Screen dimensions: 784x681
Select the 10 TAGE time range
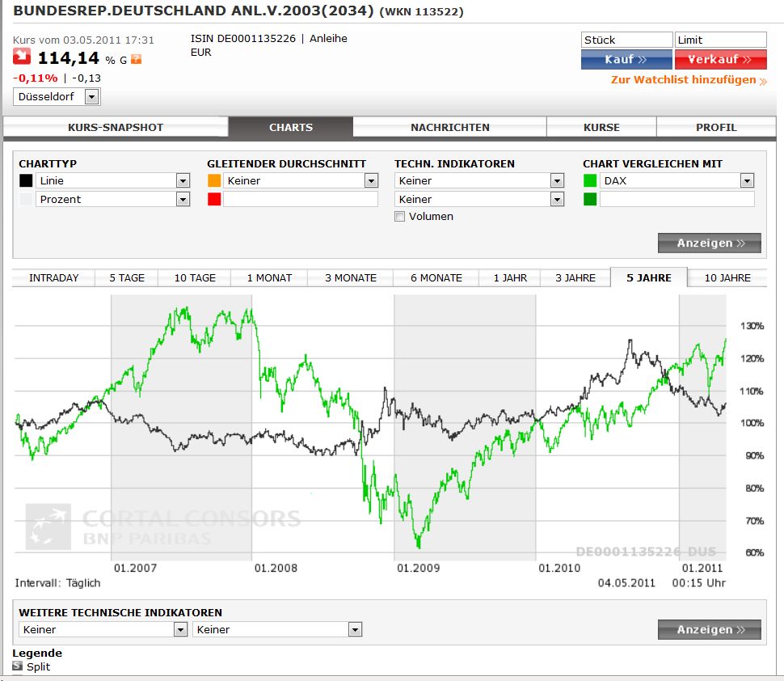click(x=195, y=277)
